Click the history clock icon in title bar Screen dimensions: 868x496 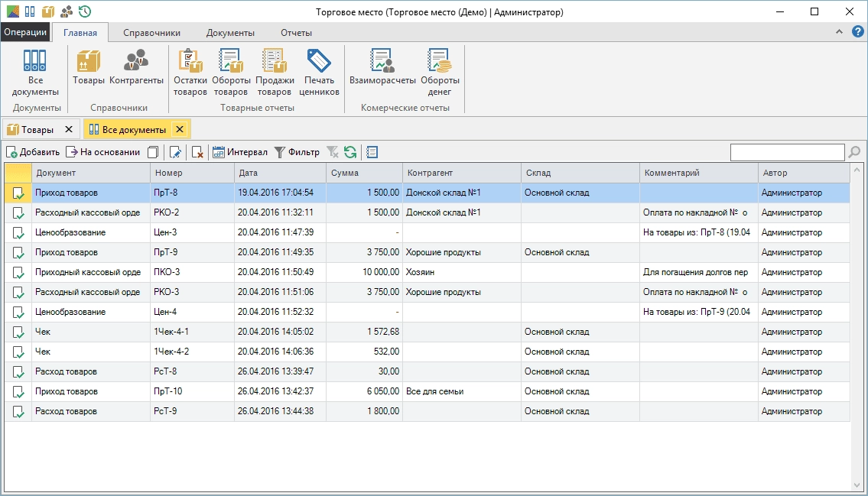[85, 11]
